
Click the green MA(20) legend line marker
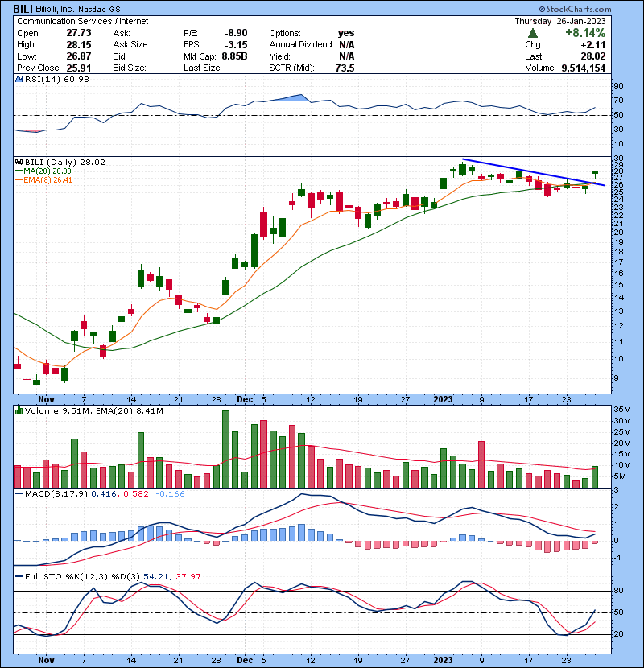tap(19, 171)
